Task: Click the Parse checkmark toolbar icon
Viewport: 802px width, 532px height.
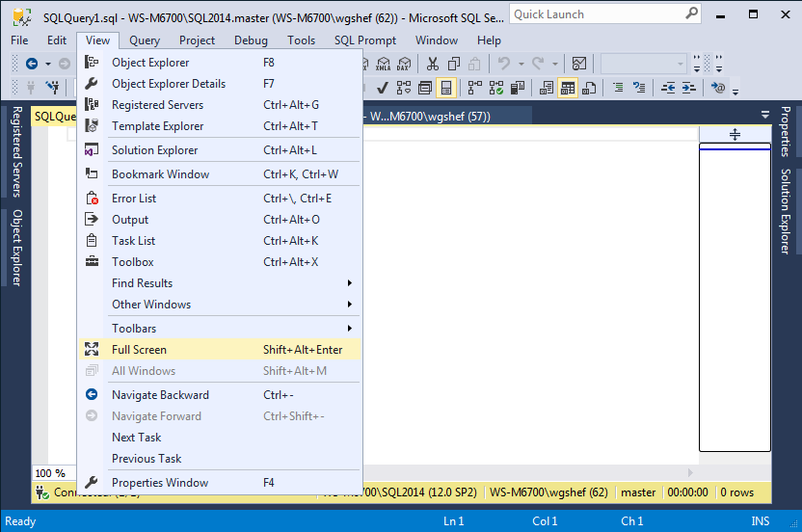Action: [x=382, y=88]
